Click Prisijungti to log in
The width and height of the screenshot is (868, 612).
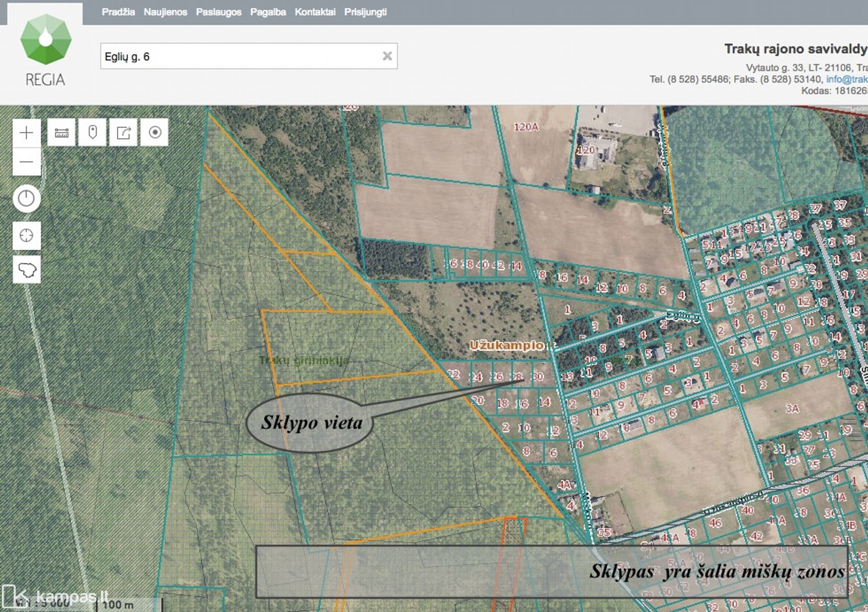pos(365,12)
